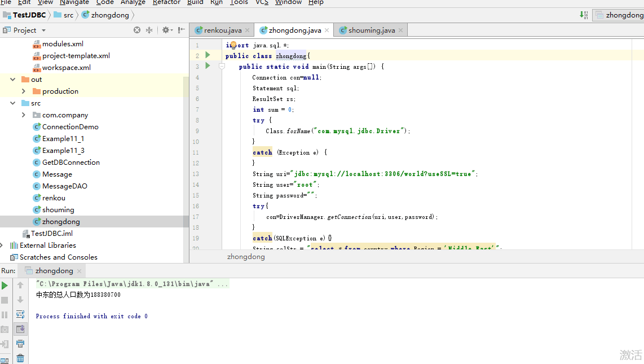Image resolution: width=644 pixels, height=364 pixels.
Task: Open the Build menu
Action: coord(195,2)
